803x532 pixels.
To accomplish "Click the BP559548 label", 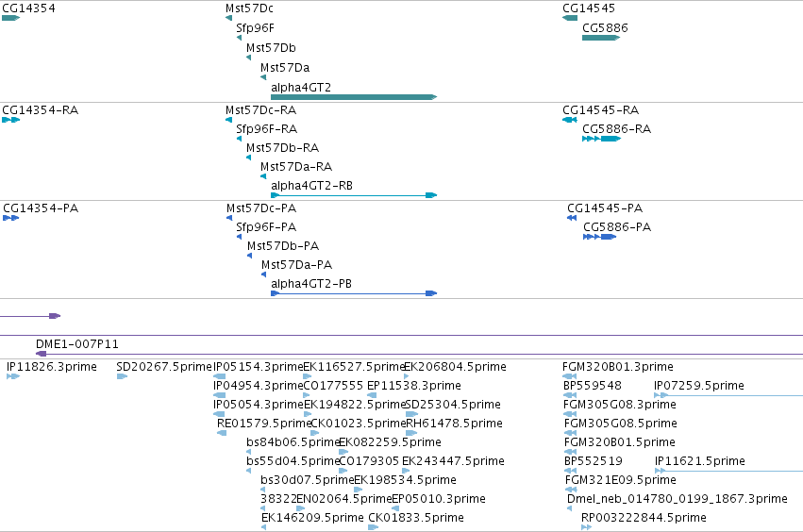I will tap(593, 386).
